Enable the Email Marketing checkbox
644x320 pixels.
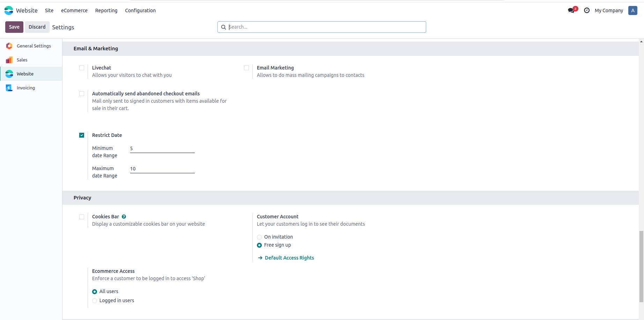pos(246,68)
